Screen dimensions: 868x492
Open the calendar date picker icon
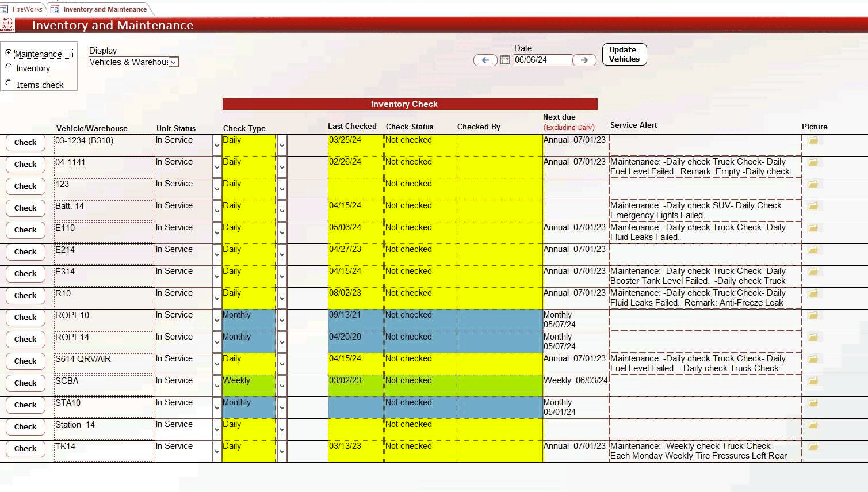[x=505, y=60]
